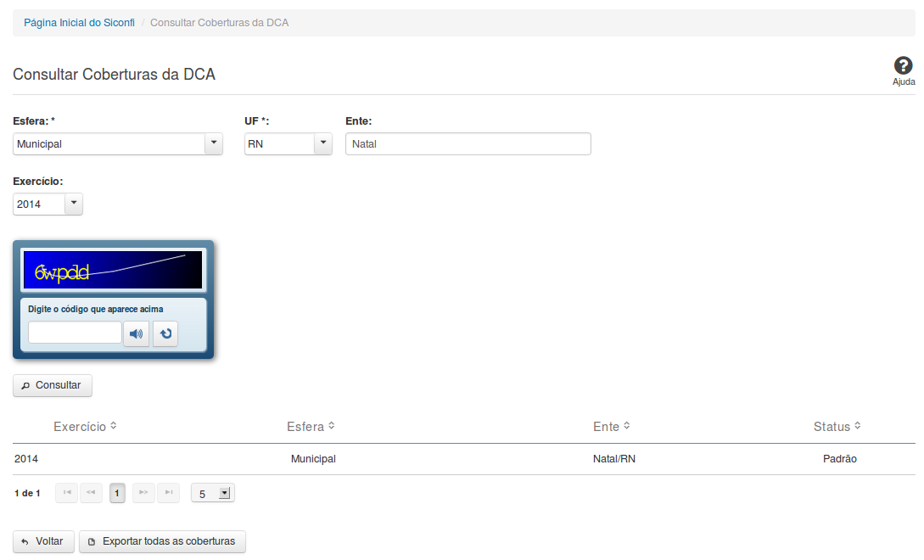The height and width of the screenshot is (560, 924).
Task: Go to first results page
Action: 67,493
